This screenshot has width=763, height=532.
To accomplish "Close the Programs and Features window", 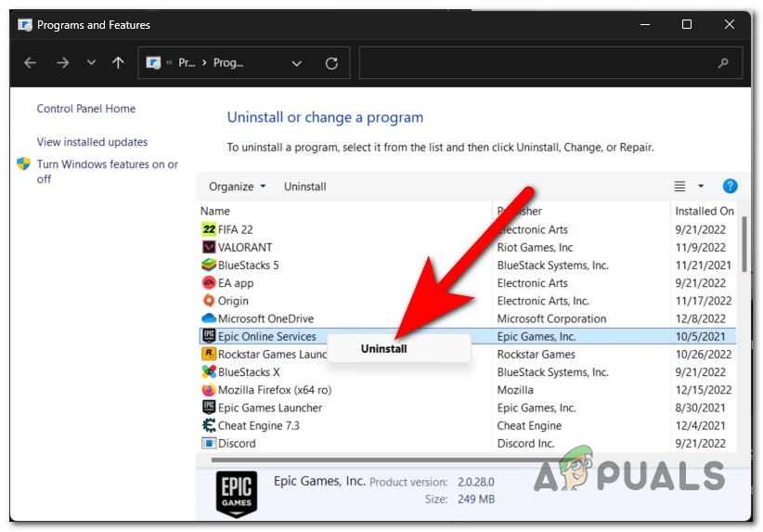I will pos(729,24).
